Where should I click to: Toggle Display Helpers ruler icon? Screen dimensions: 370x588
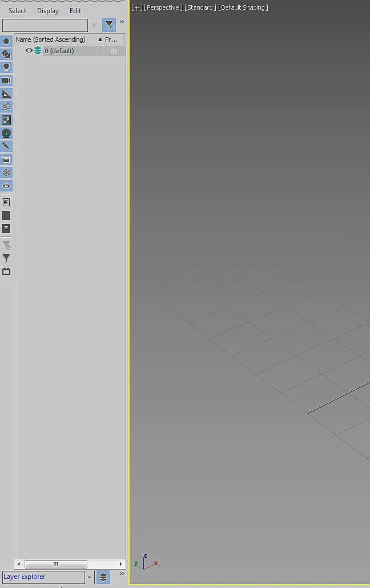pyautogui.click(x=6, y=94)
